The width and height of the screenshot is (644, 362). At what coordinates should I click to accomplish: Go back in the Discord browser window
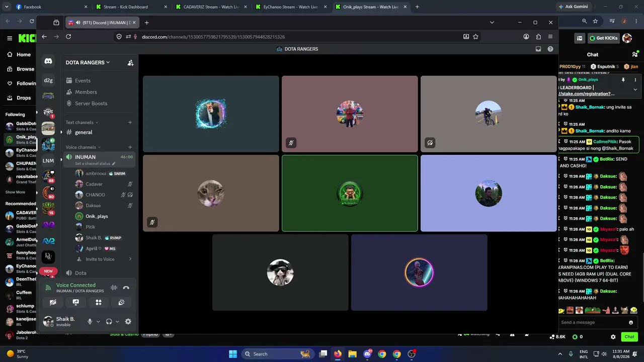pyautogui.click(x=44, y=36)
